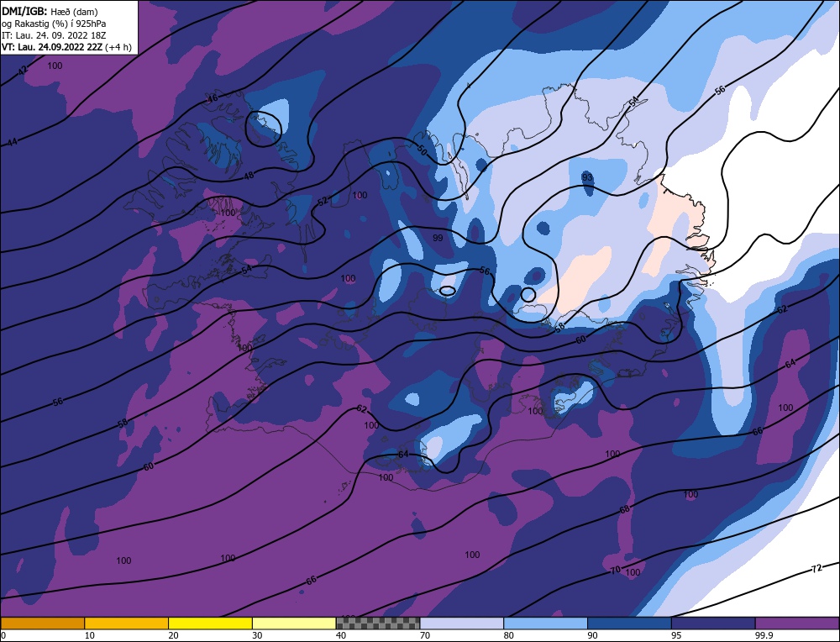840x642 pixels.
Task: Click the legend tick label 90
Action: pyautogui.click(x=592, y=635)
